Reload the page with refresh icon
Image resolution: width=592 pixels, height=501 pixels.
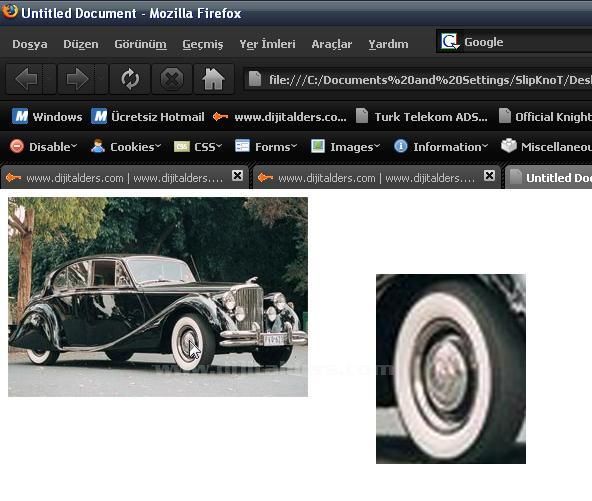130,79
